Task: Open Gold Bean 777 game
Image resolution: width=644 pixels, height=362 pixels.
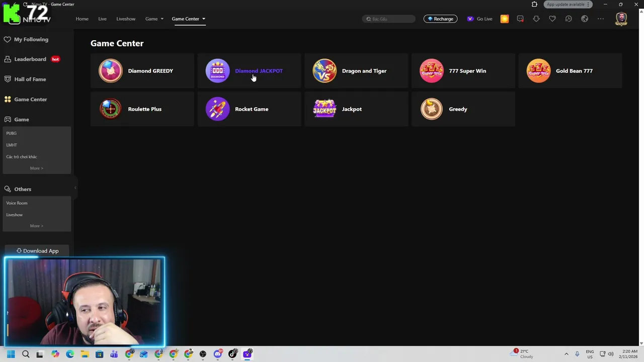Action: tap(570, 71)
